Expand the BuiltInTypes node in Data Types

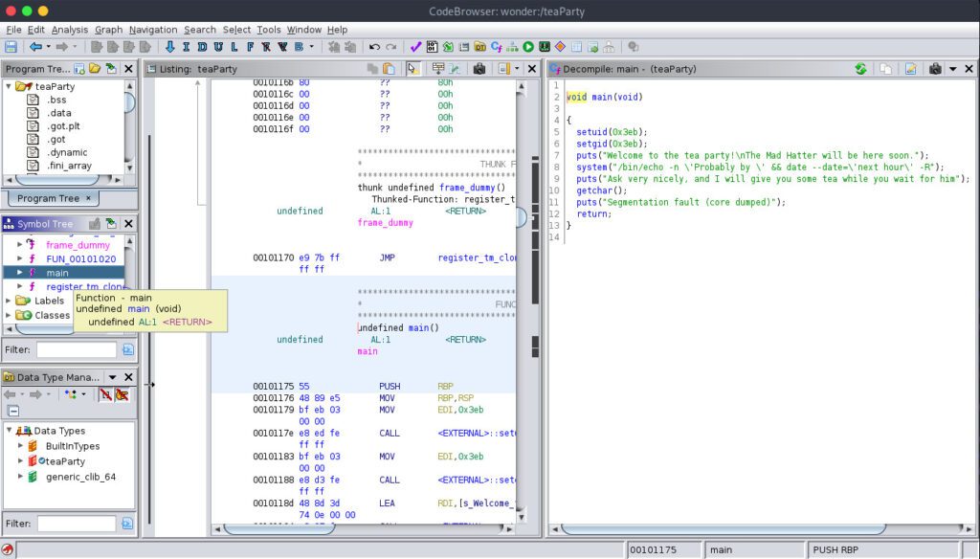(20, 446)
